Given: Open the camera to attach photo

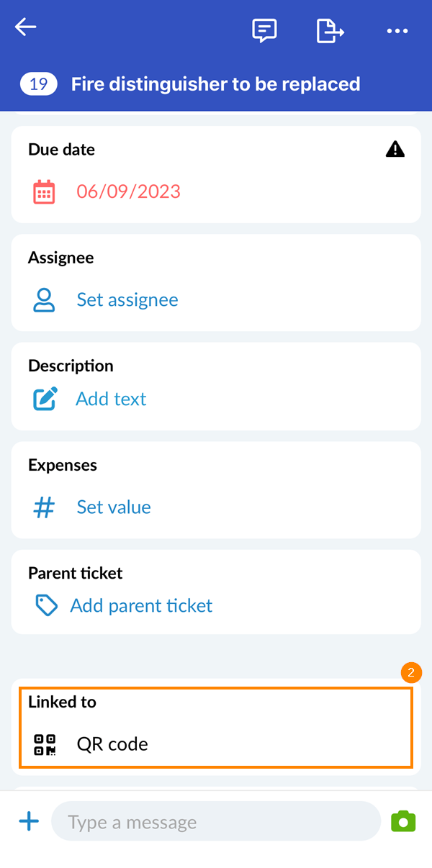Looking at the screenshot, I should pos(403,822).
